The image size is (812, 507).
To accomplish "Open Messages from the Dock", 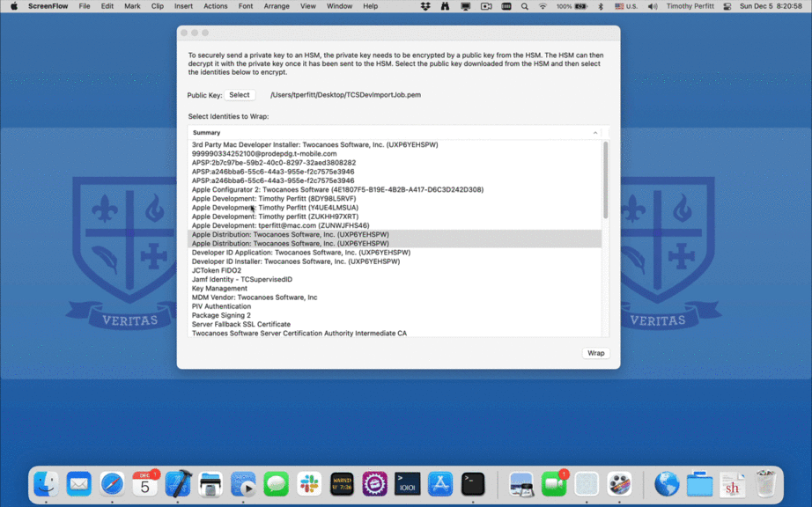I will pos(276,484).
